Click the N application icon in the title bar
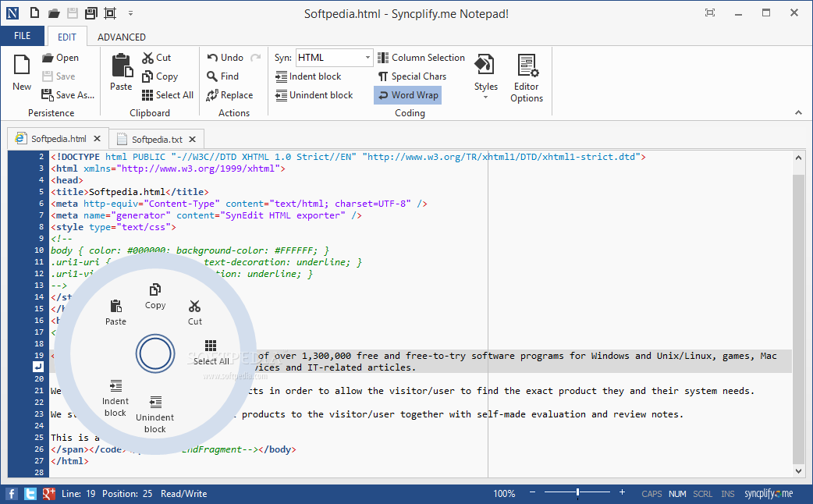 click(12, 13)
